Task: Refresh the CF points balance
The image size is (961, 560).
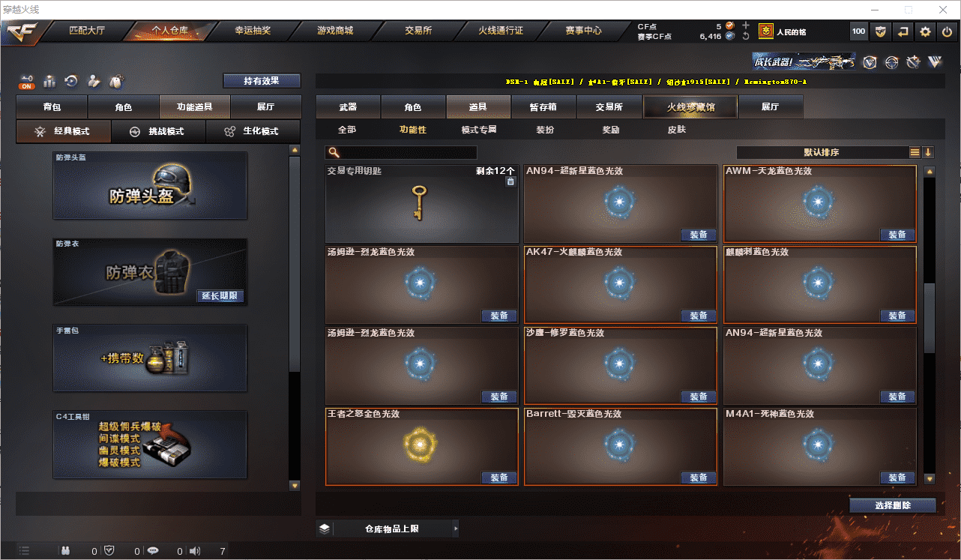Action: tap(745, 36)
